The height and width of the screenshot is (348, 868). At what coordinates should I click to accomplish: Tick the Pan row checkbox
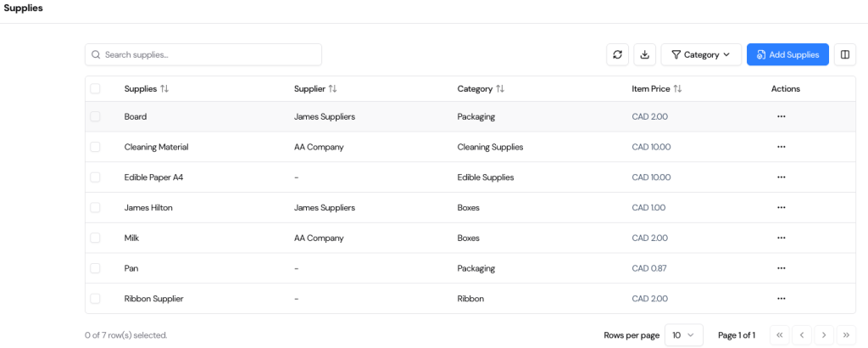95,268
